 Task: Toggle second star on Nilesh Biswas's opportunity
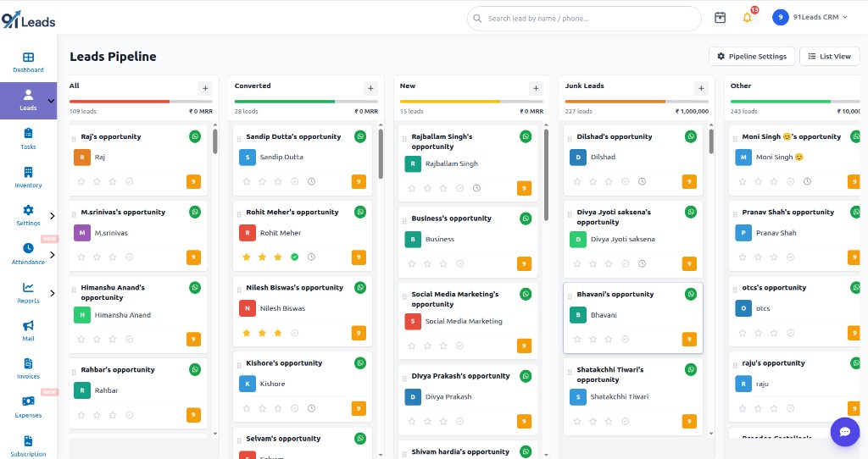pos(263,333)
